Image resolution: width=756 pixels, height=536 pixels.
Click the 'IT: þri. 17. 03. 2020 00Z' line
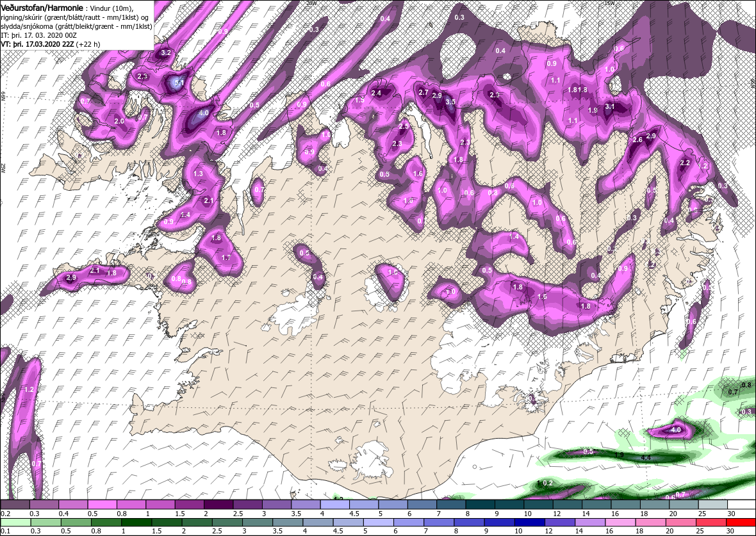[38, 36]
